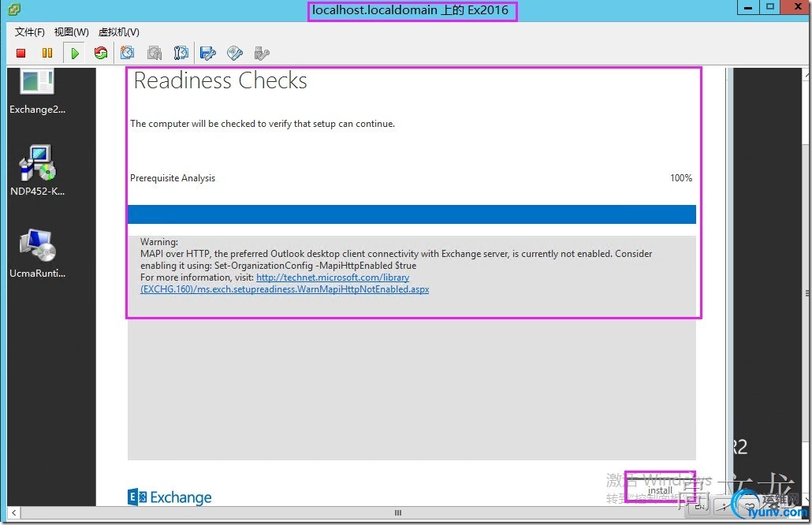Screen dimensions: 812x525
Task: Click the Prerequisite Analysis label
Action: 173,178
